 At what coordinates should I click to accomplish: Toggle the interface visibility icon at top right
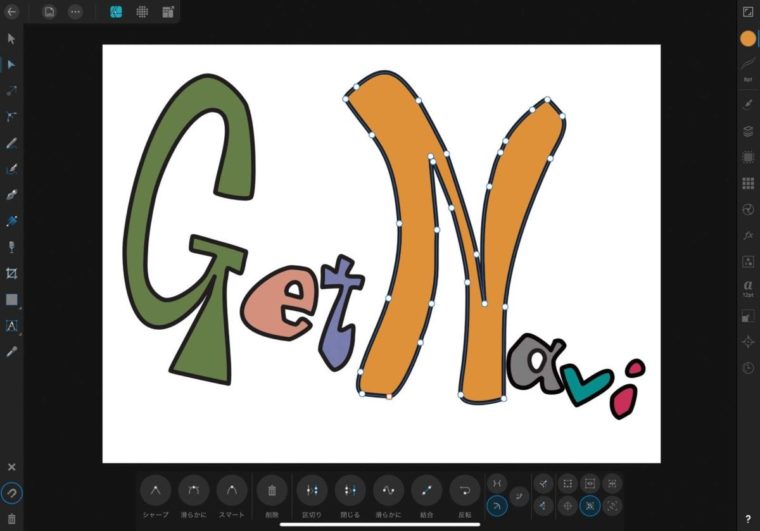(748, 12)
